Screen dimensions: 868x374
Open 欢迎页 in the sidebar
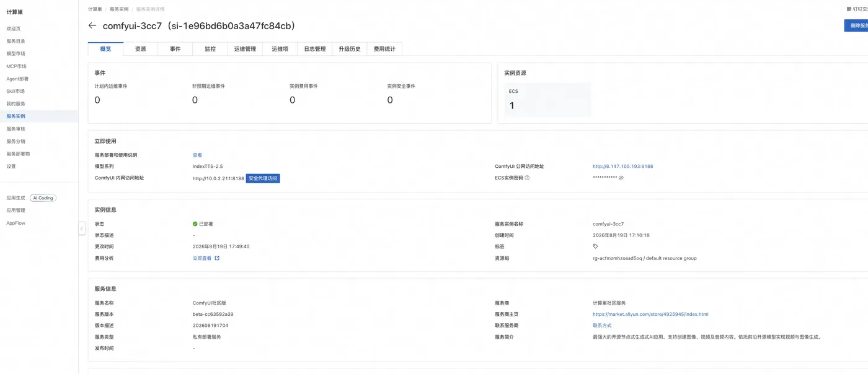[14, 28]
